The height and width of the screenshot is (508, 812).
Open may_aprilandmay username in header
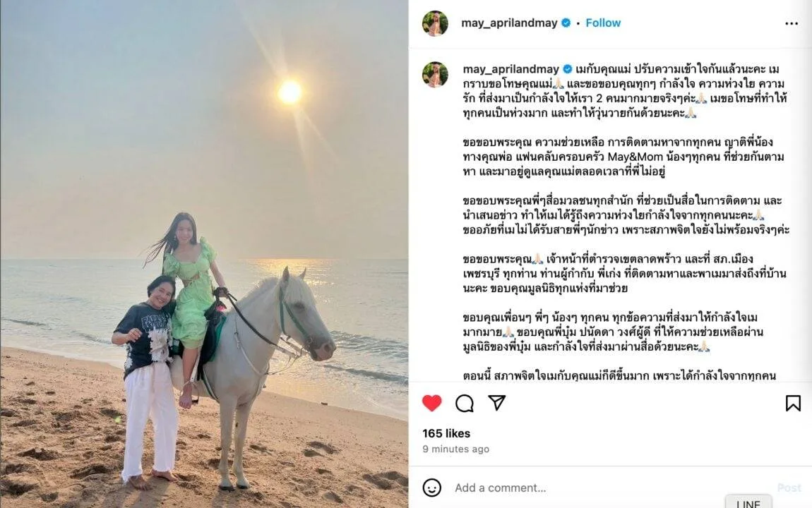[509, 23]
